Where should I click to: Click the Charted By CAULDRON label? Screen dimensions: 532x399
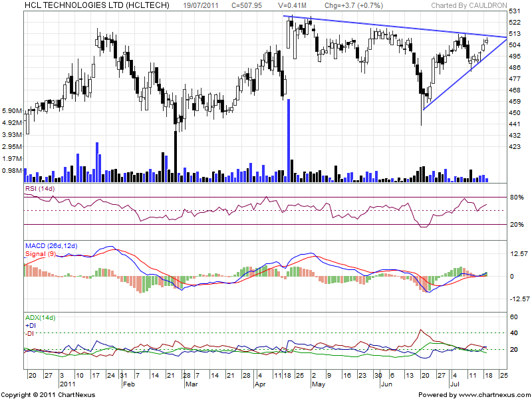pyautogui.click(x=469, y=5)
